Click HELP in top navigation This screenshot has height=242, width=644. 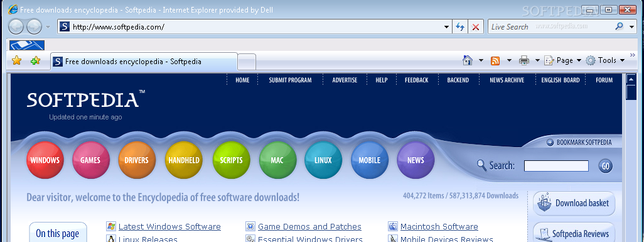coord(381,80)
